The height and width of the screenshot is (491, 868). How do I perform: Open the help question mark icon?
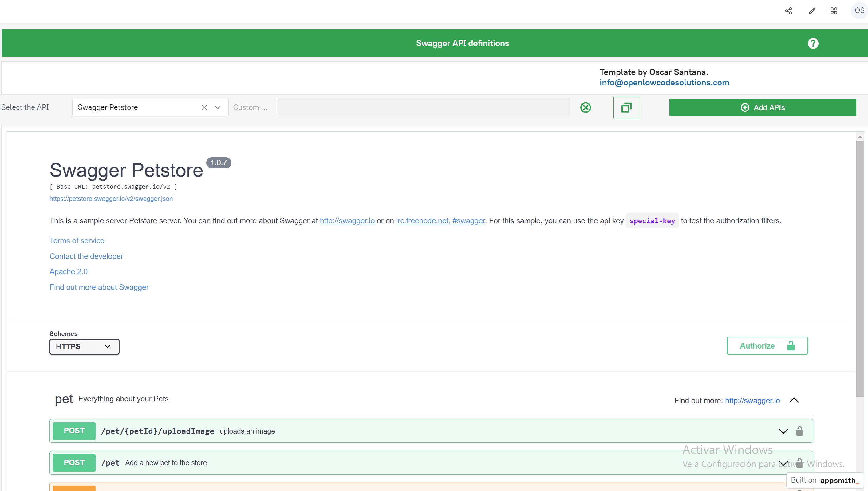813,43
